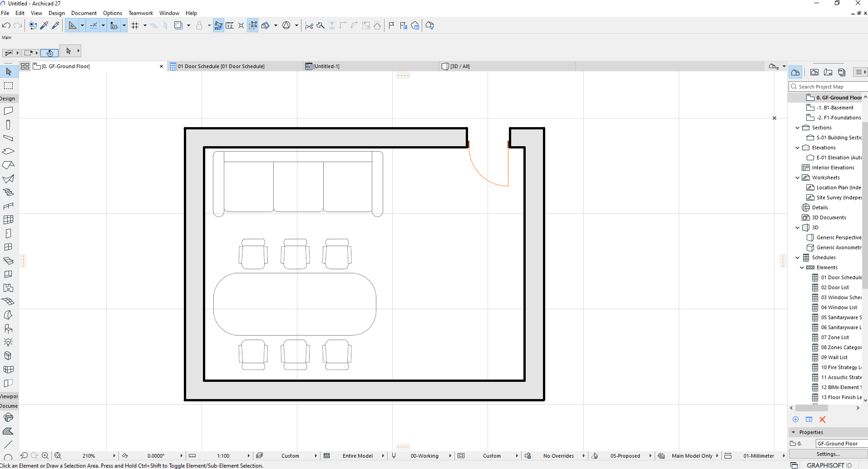Open the 09 Wall List schedule
The width and height of the screenshot is (868, 469).
click(x=834, y=357)
